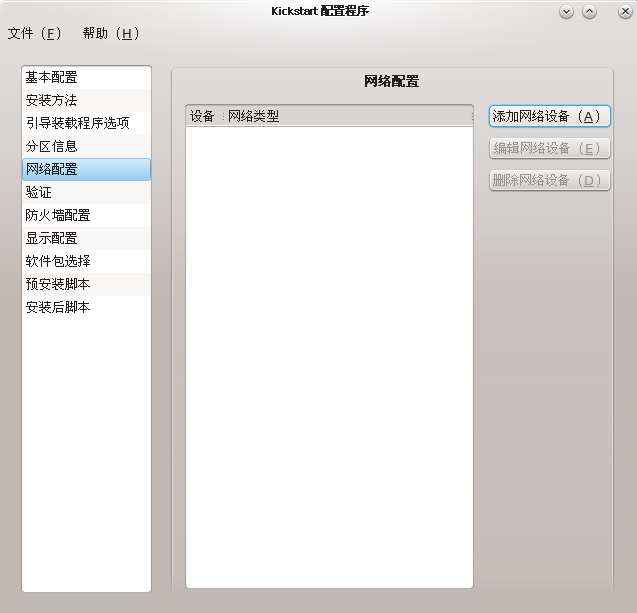Click 编辑网络设备 (E) button

[x=550, y=148]
